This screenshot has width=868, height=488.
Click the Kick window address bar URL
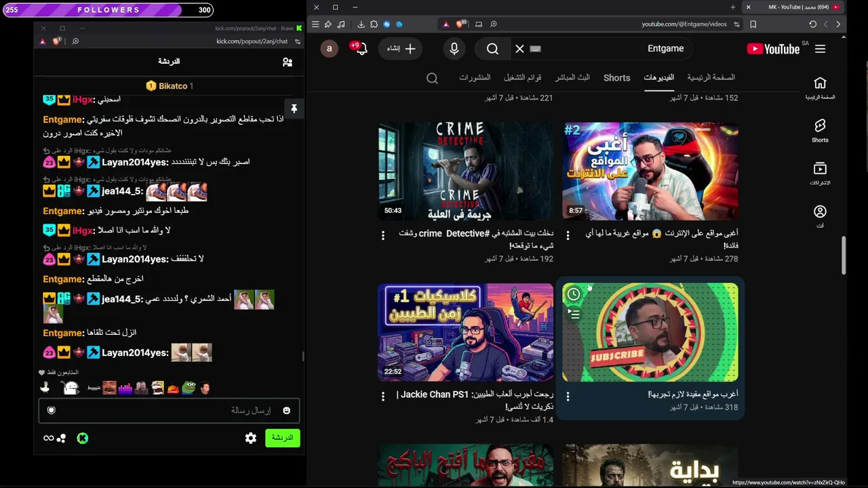(x=252, y=41)
